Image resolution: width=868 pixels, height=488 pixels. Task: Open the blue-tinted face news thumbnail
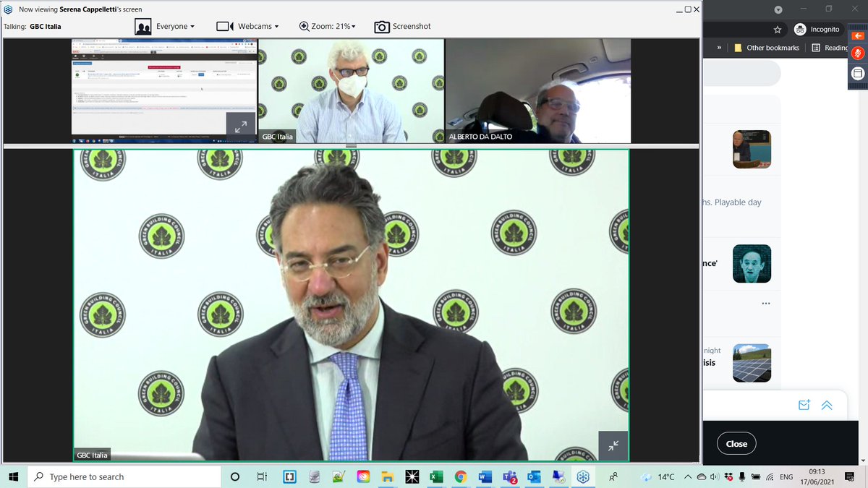point(752,263)
